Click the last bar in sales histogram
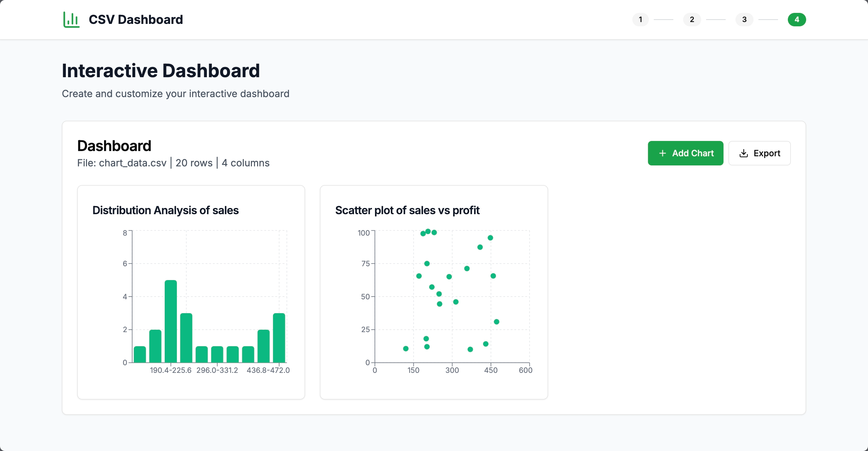This screenshot has width=868, height=451. pyautogui.click(x=279, y=338)
